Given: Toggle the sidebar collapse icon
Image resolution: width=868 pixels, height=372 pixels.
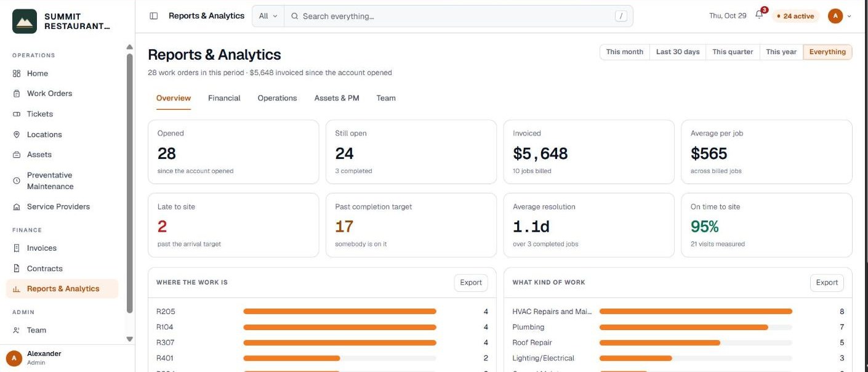Looking at the screenshot, I should [154, 16].
